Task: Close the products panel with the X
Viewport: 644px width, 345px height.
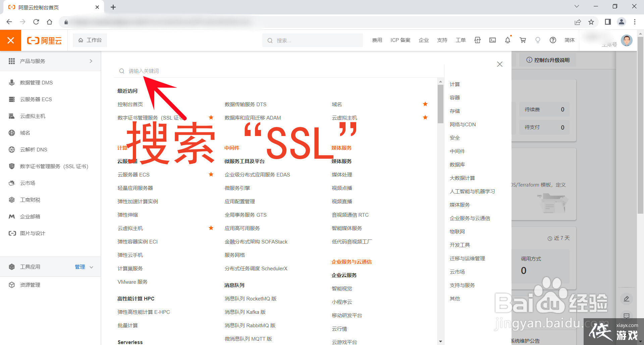Action: tap(500, 64)
